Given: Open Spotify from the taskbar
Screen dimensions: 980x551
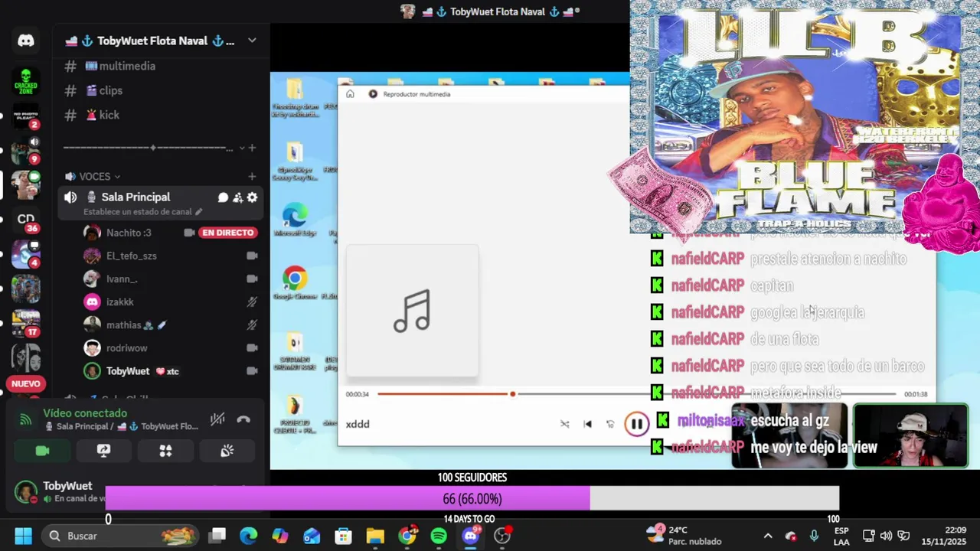Looking at the screenshot, I should 439,536.
